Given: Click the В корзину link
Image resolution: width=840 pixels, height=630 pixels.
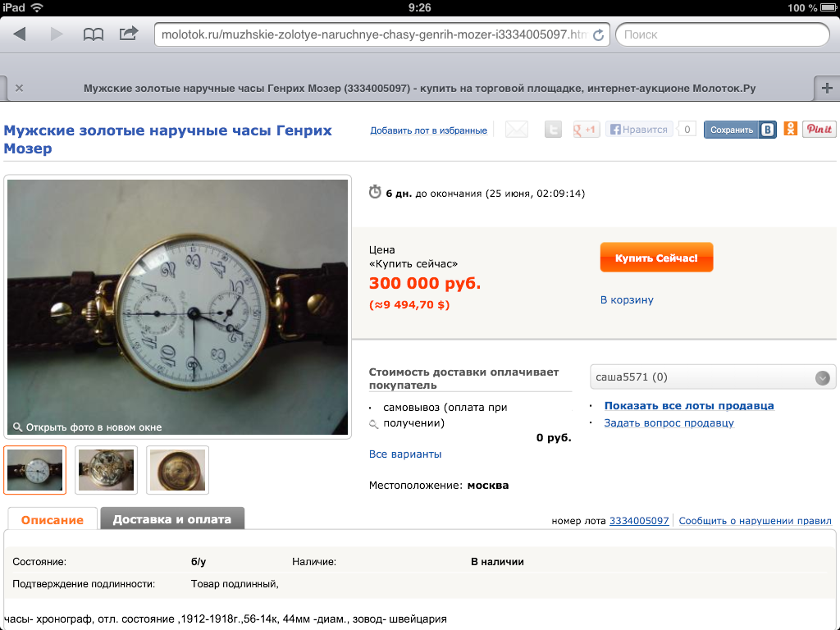Looking at the screenshot, I should coord(627,300).
